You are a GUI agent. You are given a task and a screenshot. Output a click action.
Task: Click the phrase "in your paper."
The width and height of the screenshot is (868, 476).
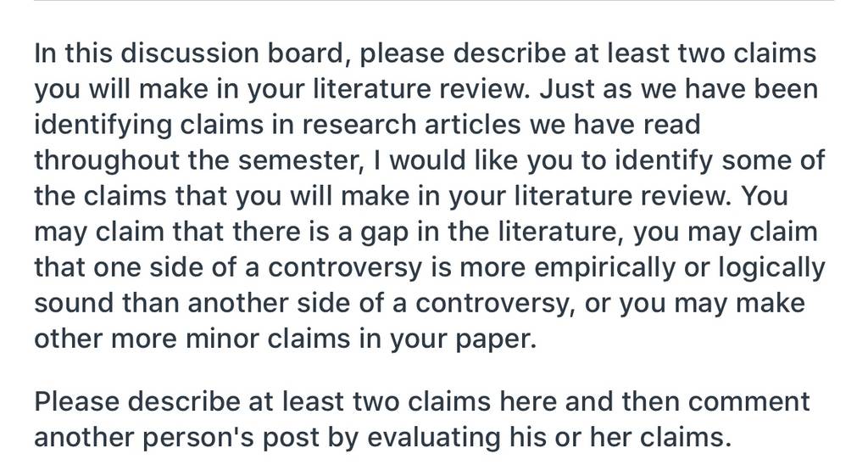[448, 339]
